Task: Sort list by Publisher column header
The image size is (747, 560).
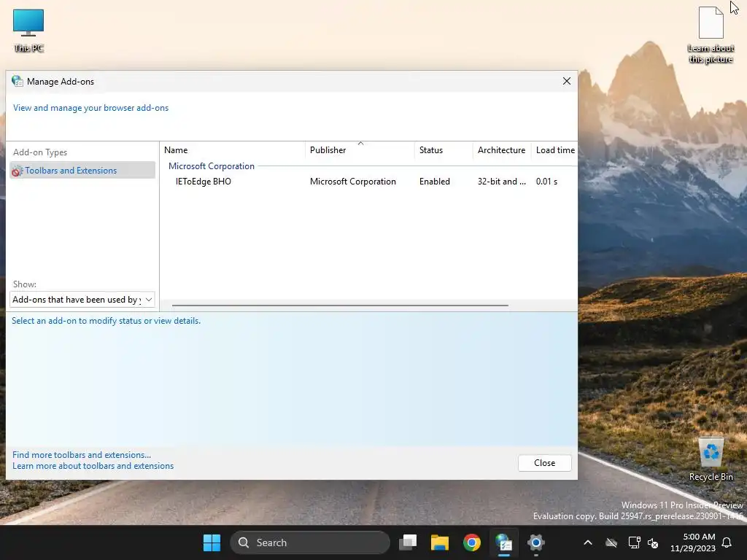Action: [x=360, y=150]
